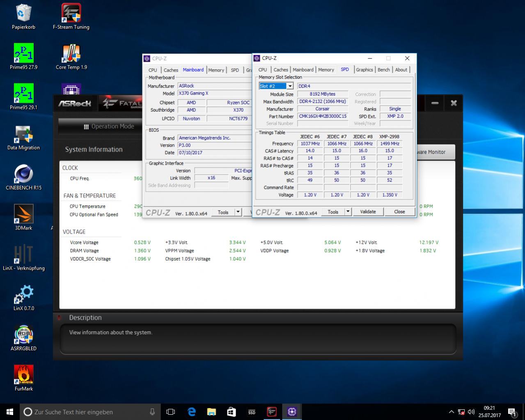Switch to F-Stream taskbar icon
The image size is (525, 420).
[x=272, y=412]
